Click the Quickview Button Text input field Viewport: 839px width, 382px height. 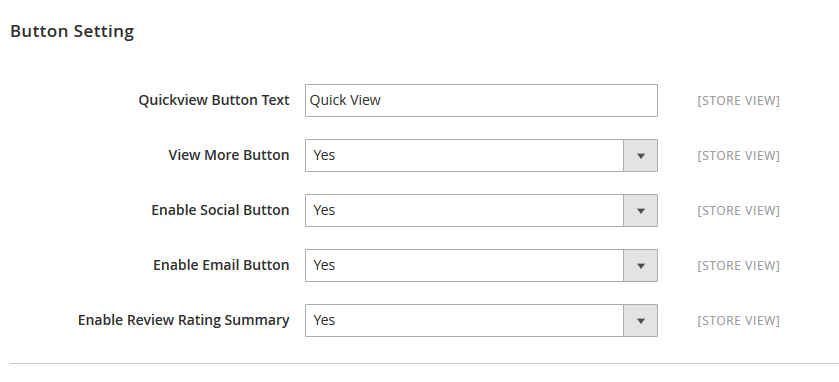pos(481,100)
